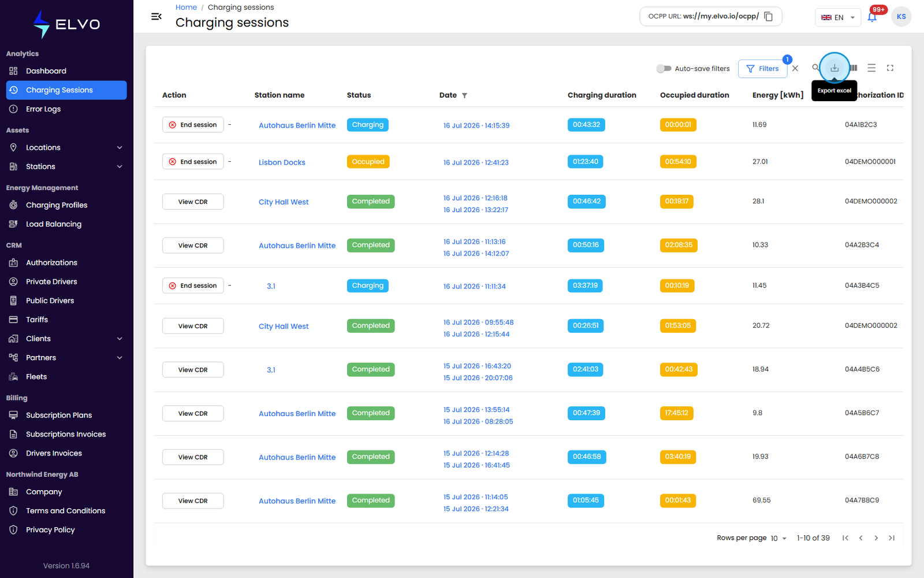Open Fleets page
This screenshot has height=578, width=924.
(66, 377)
